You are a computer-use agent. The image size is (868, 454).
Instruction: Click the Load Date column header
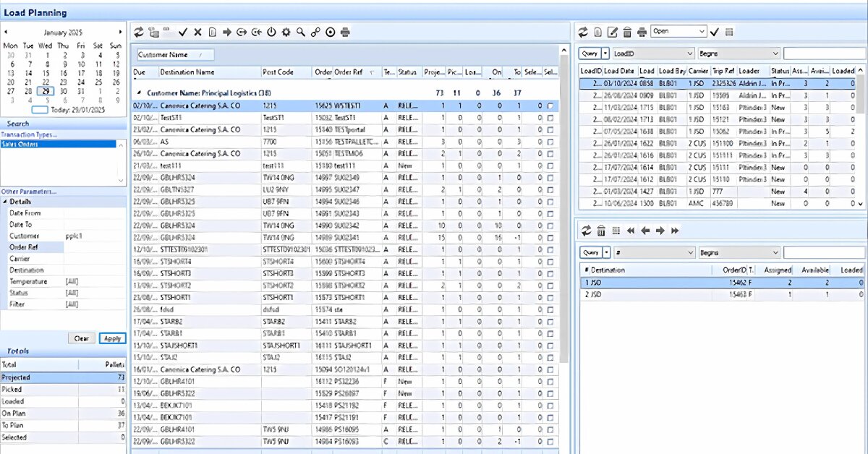(618, 71)
